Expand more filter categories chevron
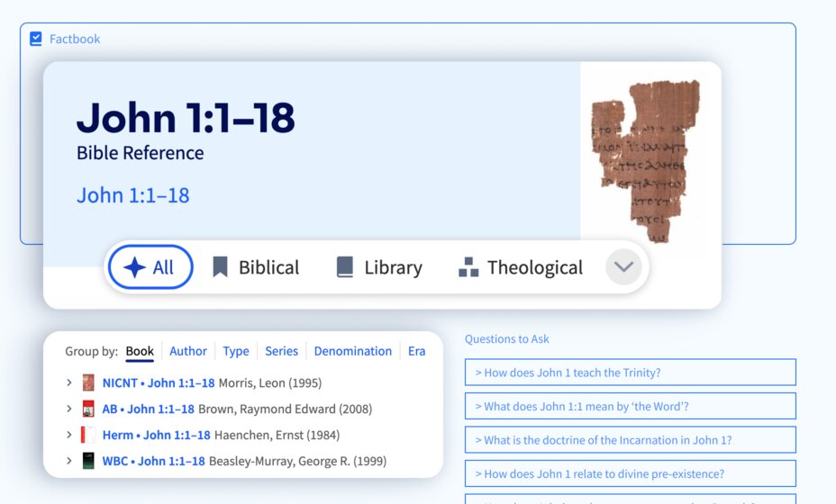836x504 pixels. [x=623, y=267]
